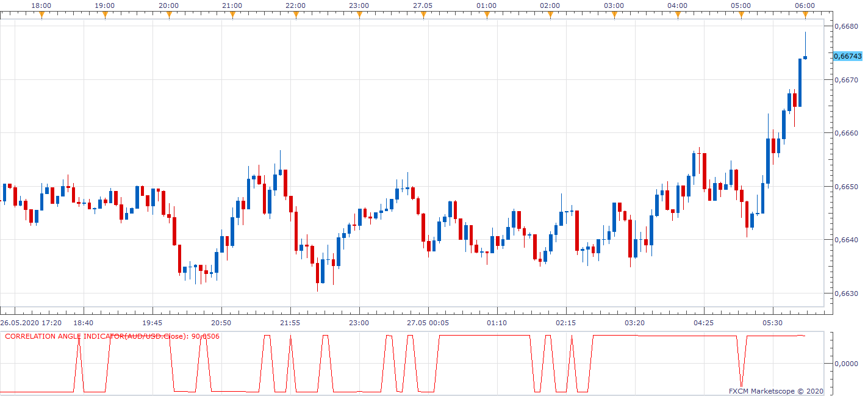Select the orange marker under 01:00

point(487,15)
